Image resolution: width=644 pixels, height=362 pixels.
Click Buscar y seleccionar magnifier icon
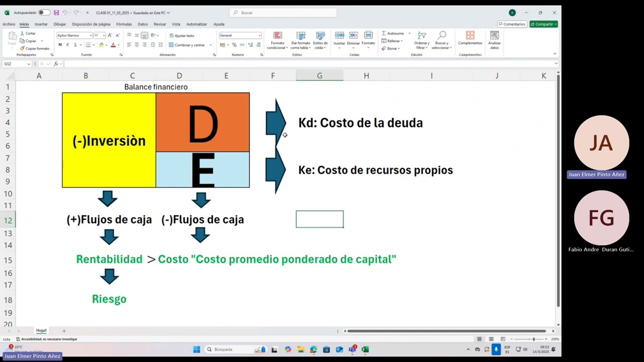[442, 35]
